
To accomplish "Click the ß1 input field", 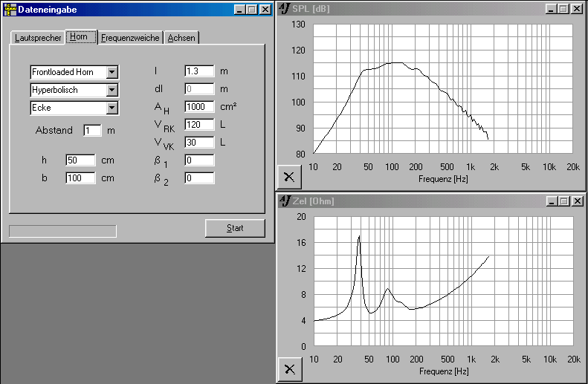I will pyautogui.click(x=199, y=160).
